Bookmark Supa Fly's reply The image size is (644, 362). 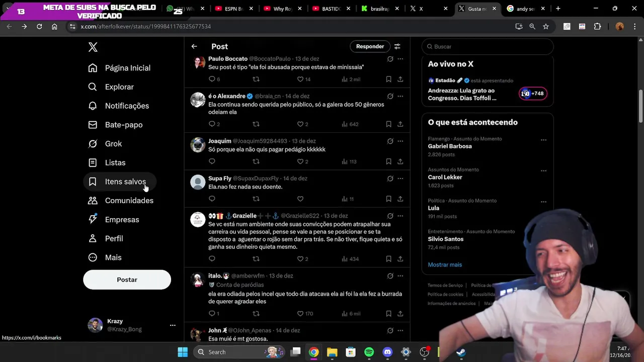(x=388, y=199)
